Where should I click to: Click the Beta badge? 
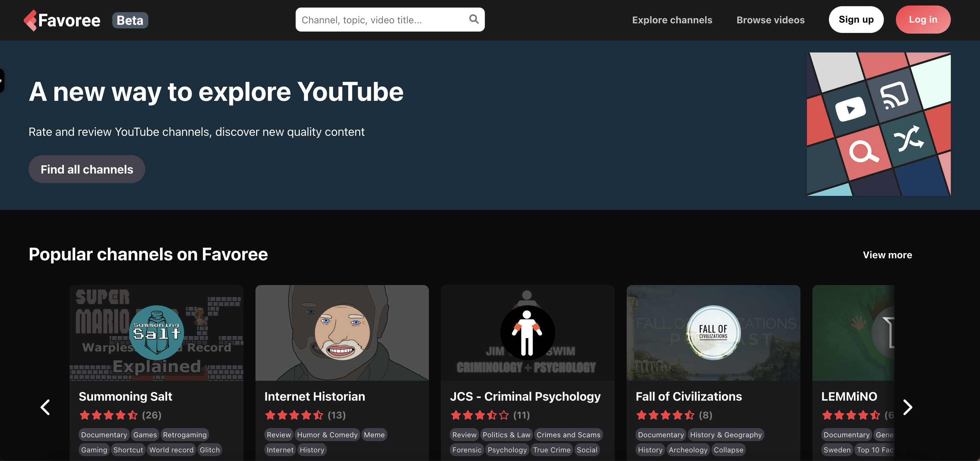click(x=130, y=20)
